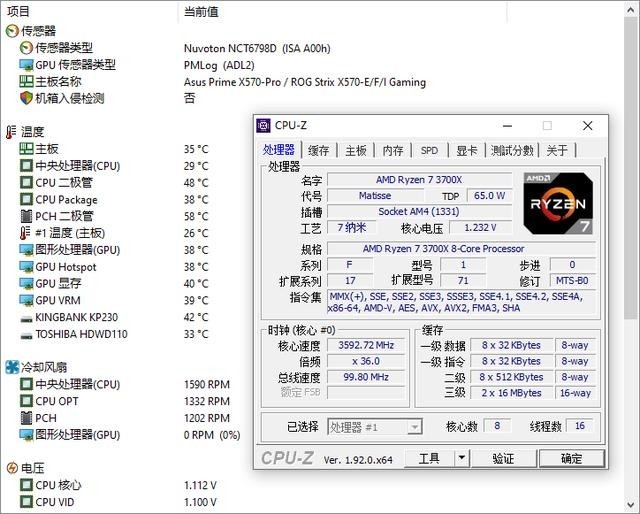Click the 插槽 value Socket AM4 (1331)
Viewport: 640px width, 514px height.
pos(419,211)
